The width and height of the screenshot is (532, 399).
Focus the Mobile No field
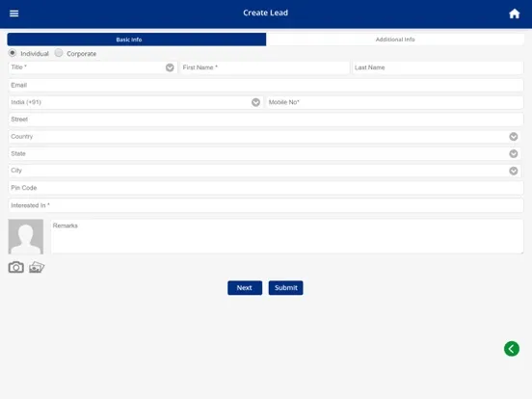tap(394, 102)
